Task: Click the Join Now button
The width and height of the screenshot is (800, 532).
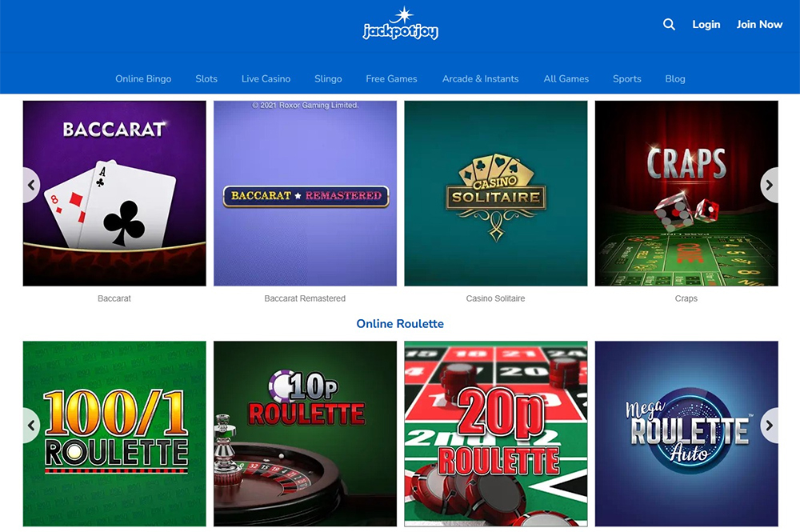Action: (759, 25)
